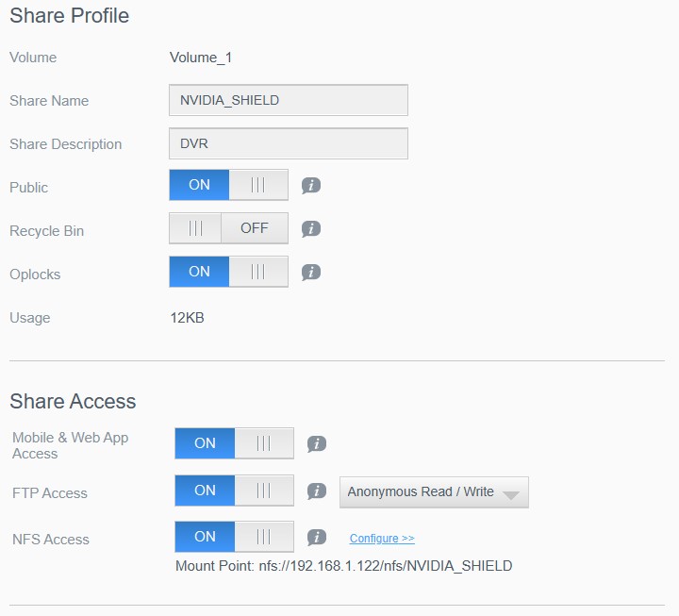The height and width of the screenshot is (616, 679).
Task: Open the info tooltip for Public setting
Action: [x=311, y=186]
